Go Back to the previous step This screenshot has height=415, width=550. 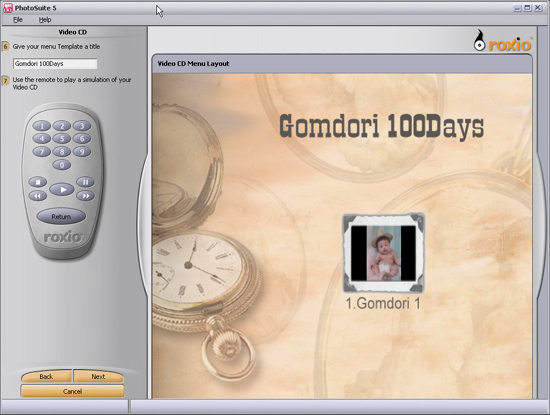(x=46, y=376)
